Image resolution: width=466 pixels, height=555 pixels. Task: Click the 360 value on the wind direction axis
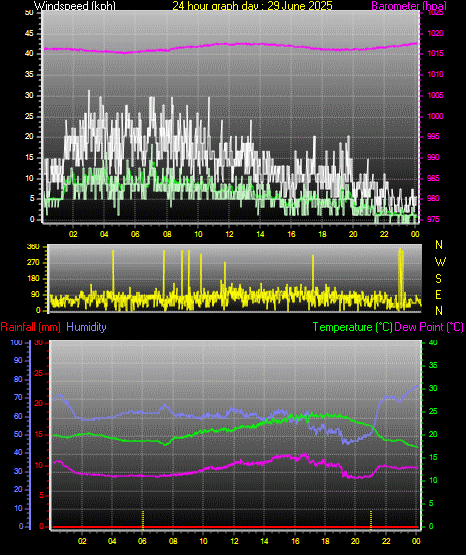coord(33,247)
